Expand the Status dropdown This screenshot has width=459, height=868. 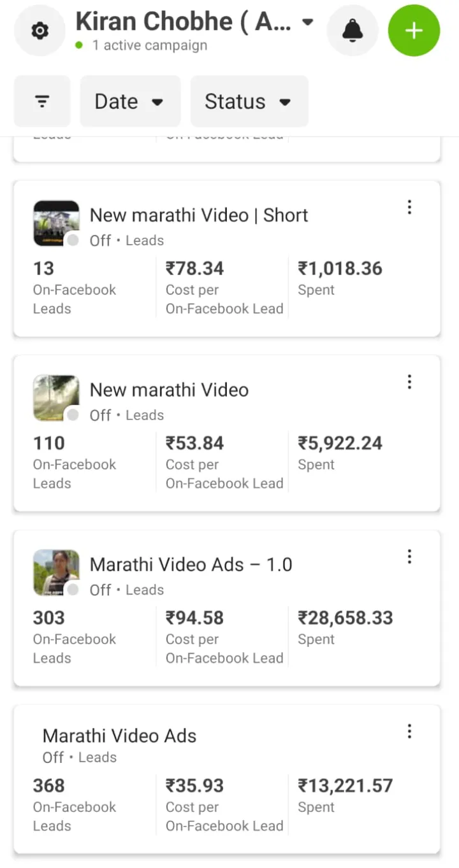point(249,101)
